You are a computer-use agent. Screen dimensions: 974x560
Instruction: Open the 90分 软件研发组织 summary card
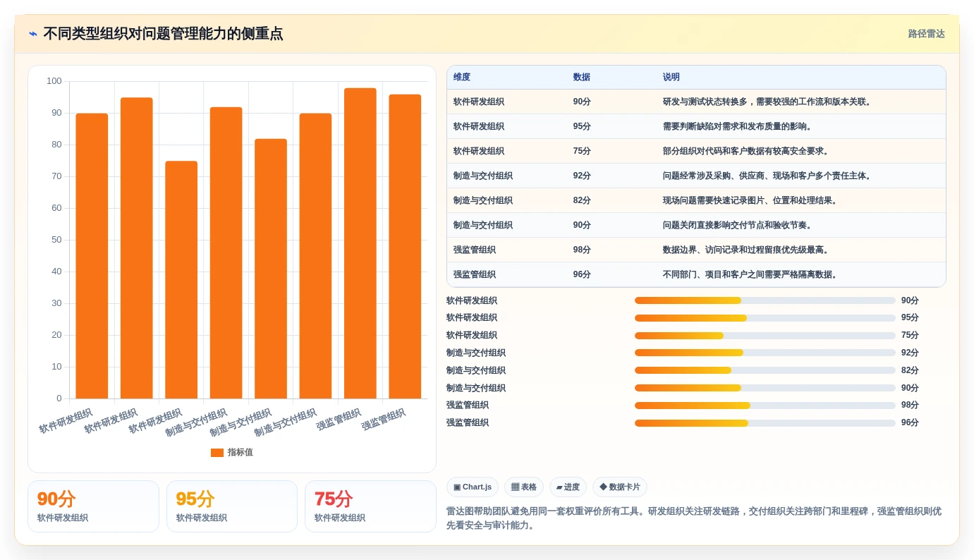pyautogui.click(x=93, y=506)
